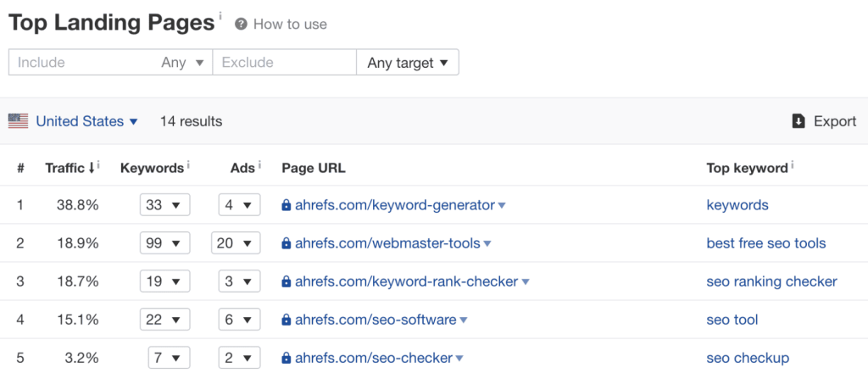Click the 3.2% traffic value
This screenshot has height=373, width=868.
click(81, 358)
